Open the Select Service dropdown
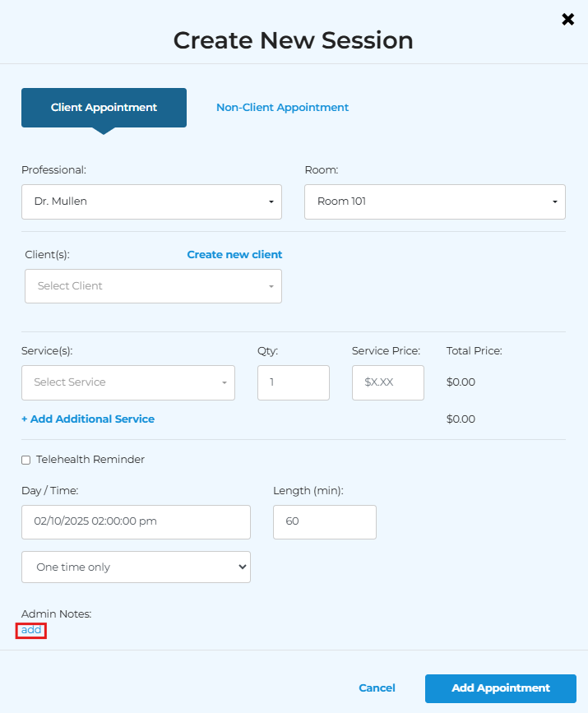 coord(128,382)
